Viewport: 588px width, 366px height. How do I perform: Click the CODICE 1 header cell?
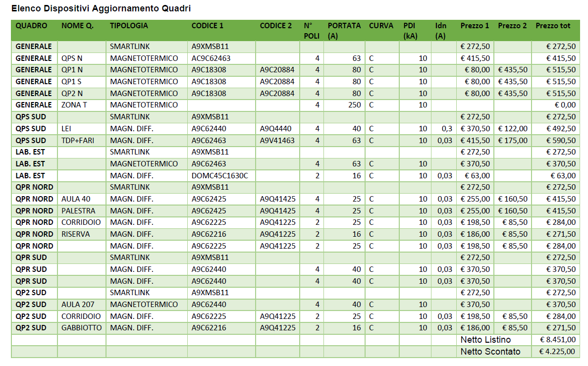coord(208,26)
